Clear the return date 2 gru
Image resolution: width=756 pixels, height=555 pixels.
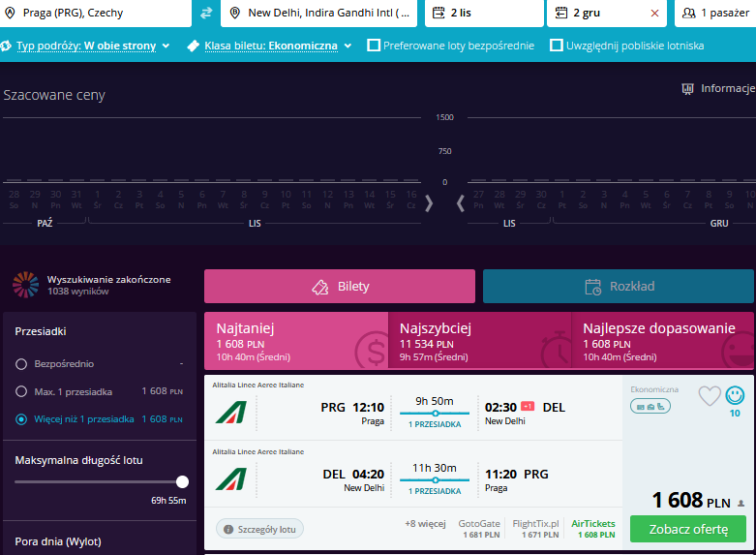pos(654,13)
